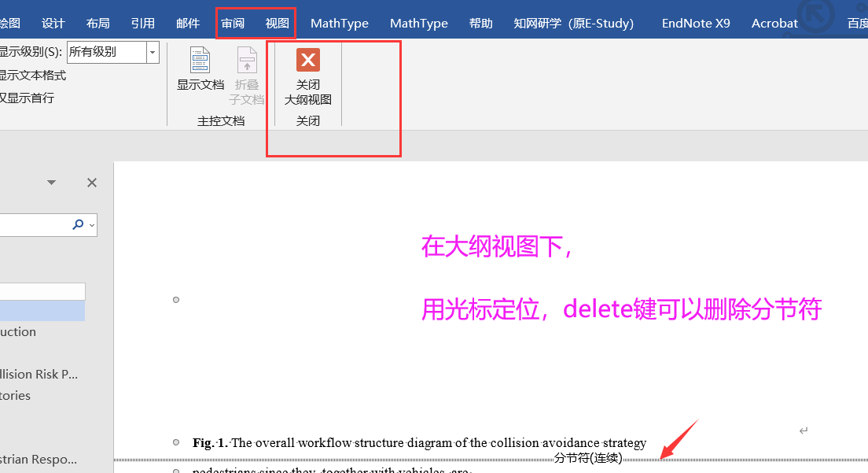
Task: Click the search magnifier in the navigation pane
Action: point(78,224)
